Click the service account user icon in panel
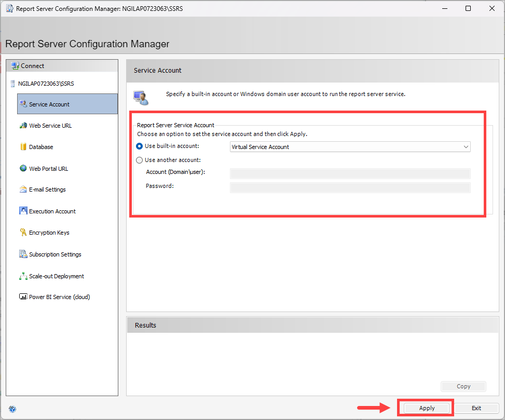Image resolution: width=505 pixels, height=420 pixels. click(x=141, y=98)
